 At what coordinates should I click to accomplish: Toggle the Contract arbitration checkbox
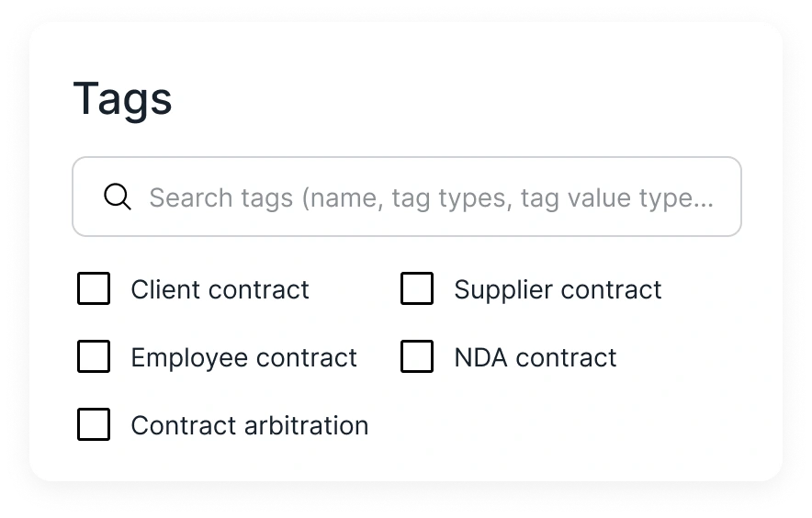pyautogui.click(x=94, y=424)
